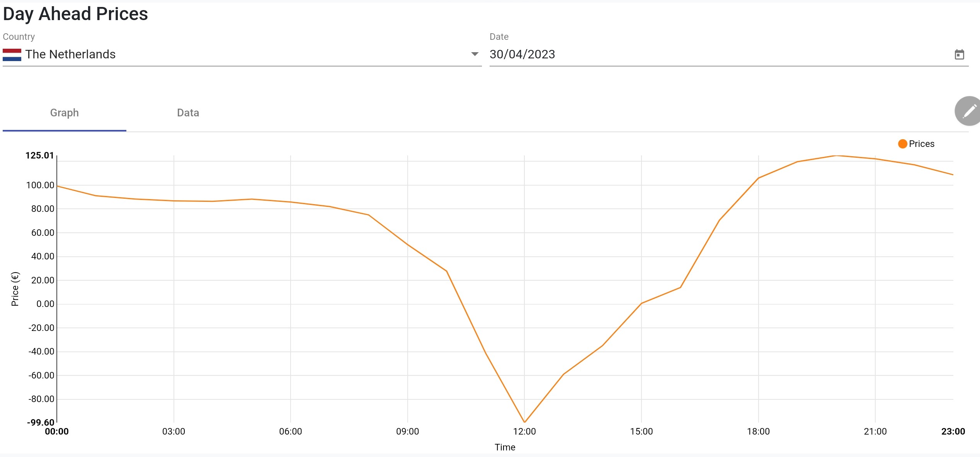980x457 pixels.
Task: Click the Netherlands flag icon
Action: [12, 55]
